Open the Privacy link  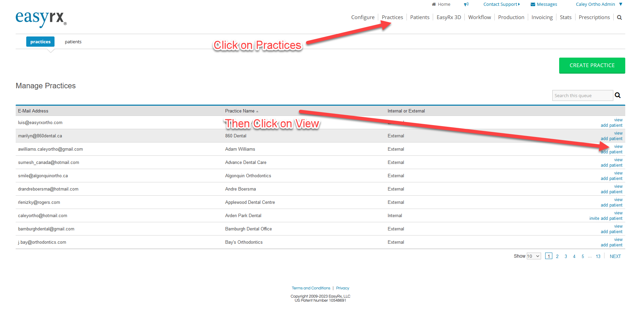[x=342, y=288]
